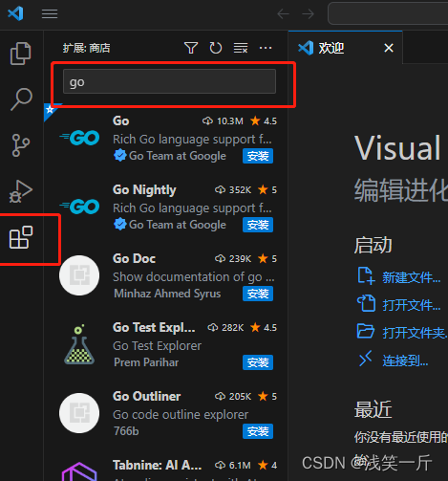Navigate forward with the right arrow
This screenshot has width=448, height=481.
[x=308, y=13]
